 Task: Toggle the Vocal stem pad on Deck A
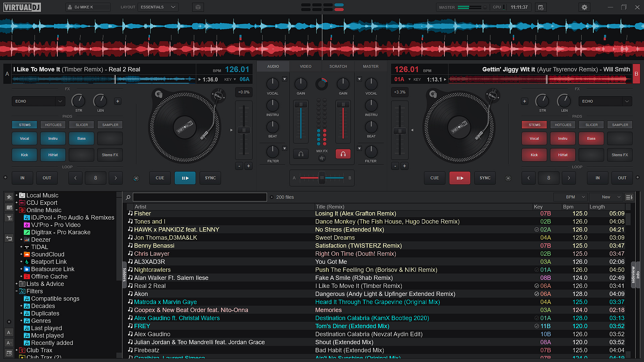coord(24,138)
